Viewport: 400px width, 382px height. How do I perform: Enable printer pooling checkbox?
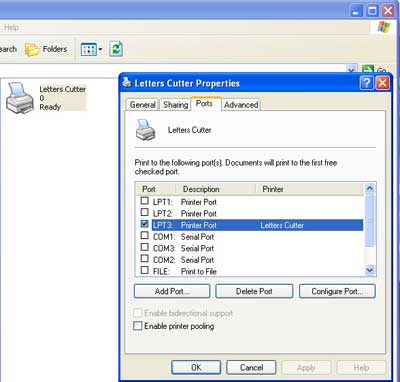click(137, 326)
